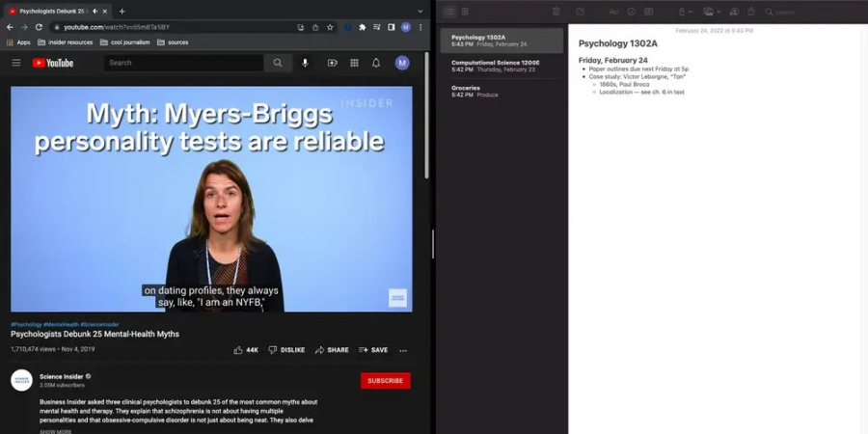Go to YouTube home via logo
Viewport: 868px width, 434px height.
point(53,63)
